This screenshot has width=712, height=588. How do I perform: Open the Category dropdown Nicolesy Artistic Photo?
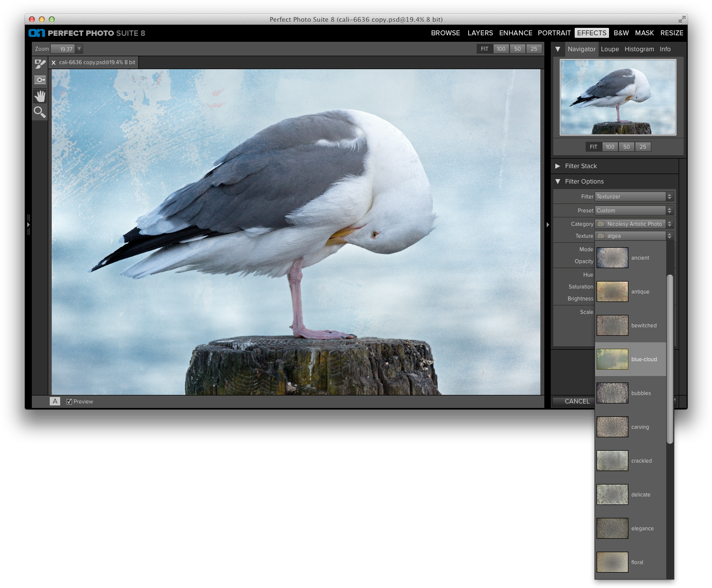tap(634, 224)
